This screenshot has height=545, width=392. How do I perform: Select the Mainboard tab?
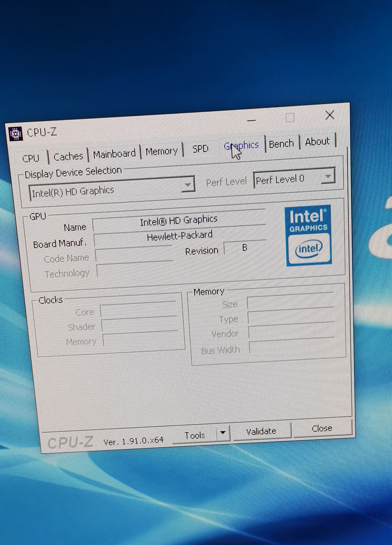pyautogui.click(x=114, y=154)
